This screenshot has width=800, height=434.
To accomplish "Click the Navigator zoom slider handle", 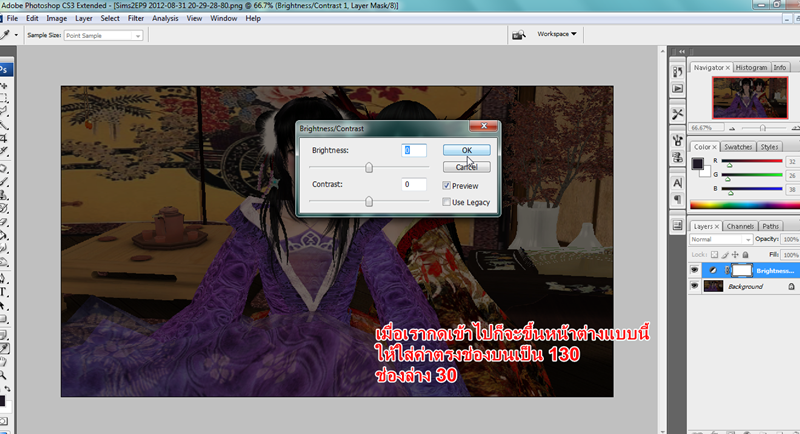I will (763, 128).
